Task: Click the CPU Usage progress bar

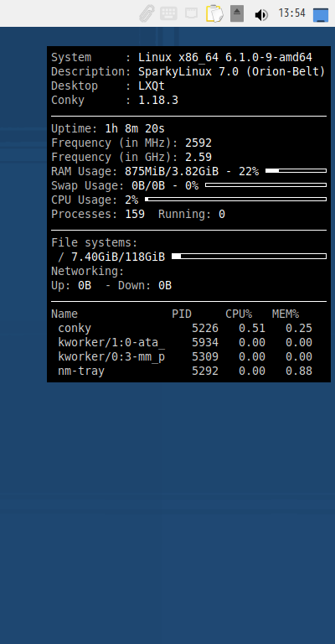Action: [x=236, y=200]
